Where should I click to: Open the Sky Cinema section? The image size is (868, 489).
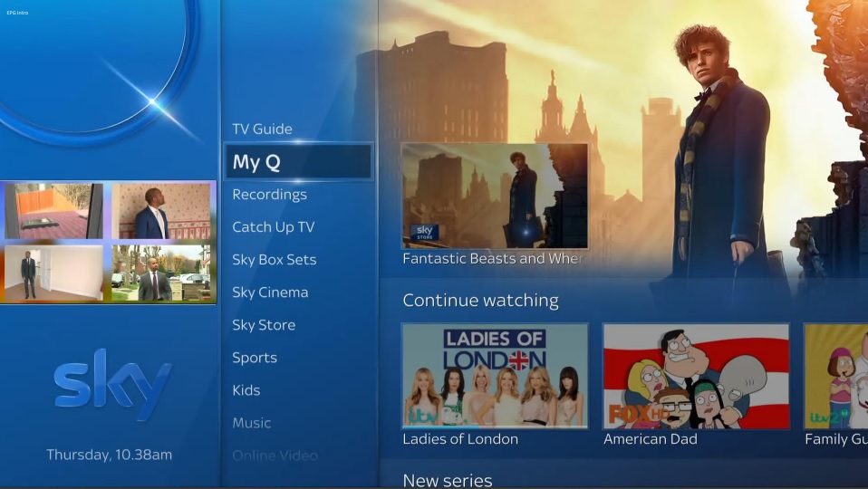pyautogui.click(x=269, y=292)
